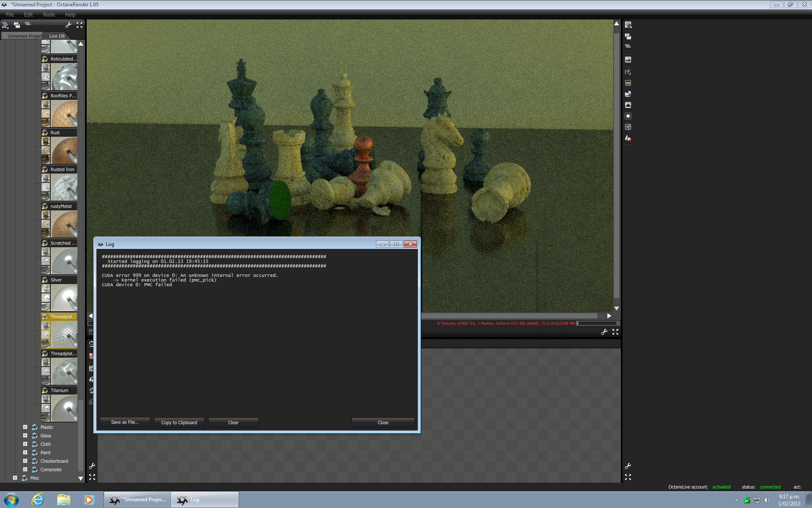Open the Node menu
The width and height of the screenshot is (812, 508).
pos(49,14)
